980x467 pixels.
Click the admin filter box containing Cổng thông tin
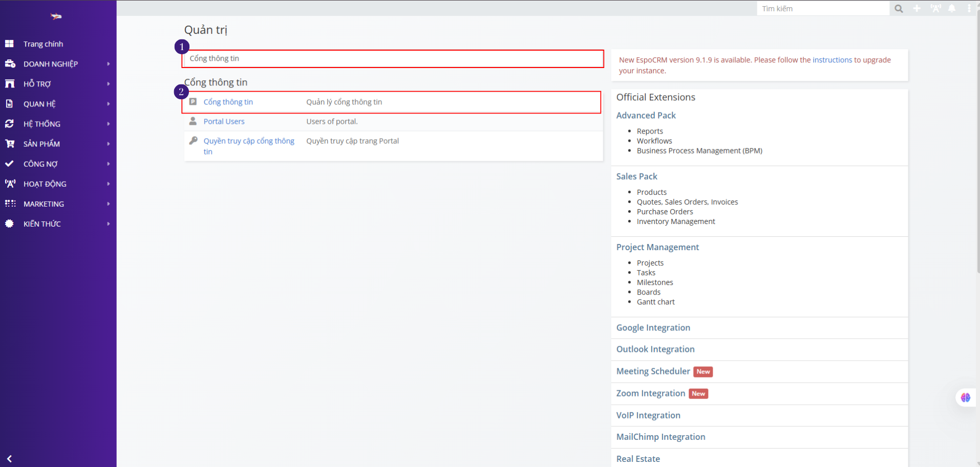click(393, 59)
